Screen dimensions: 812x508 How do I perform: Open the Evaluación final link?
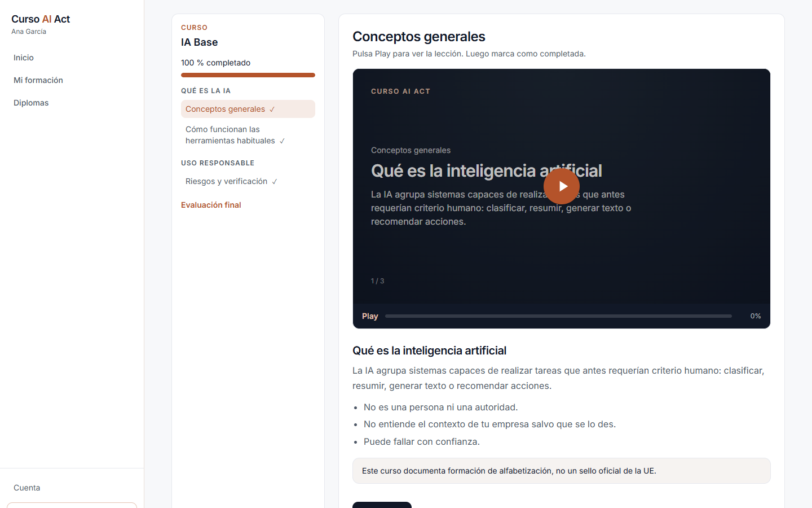[211, 205]
